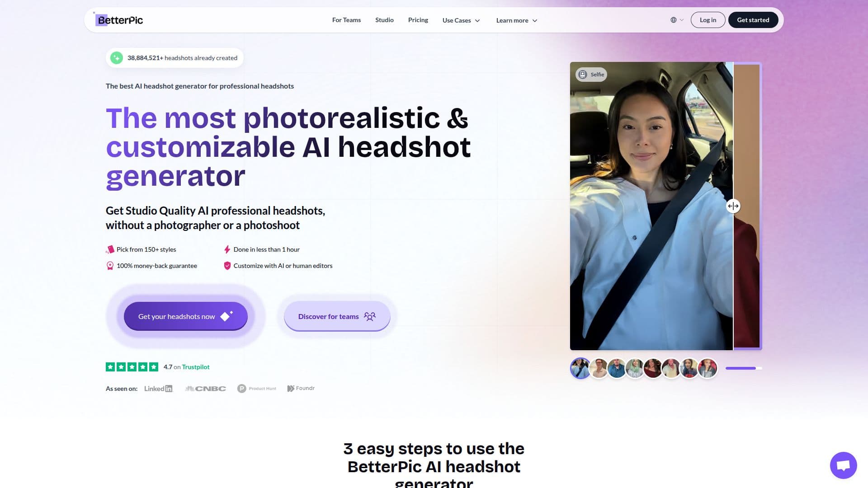868x488 pixels.
Task: Open the Pricing page
Action: coord(418,20)
